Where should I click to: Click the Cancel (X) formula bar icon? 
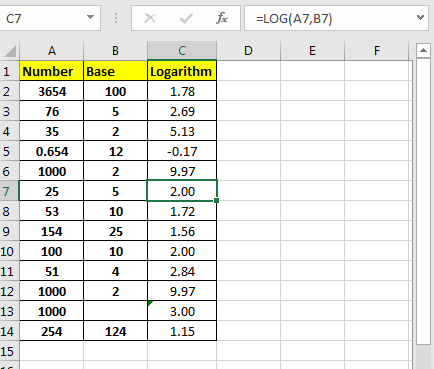[150, 18]
